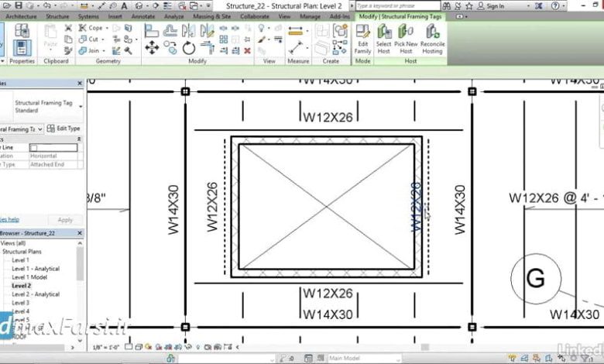Open Level 2 - Analytical view in browser
This screenshot has height=364, width=604.
click(x=36, y=294)
